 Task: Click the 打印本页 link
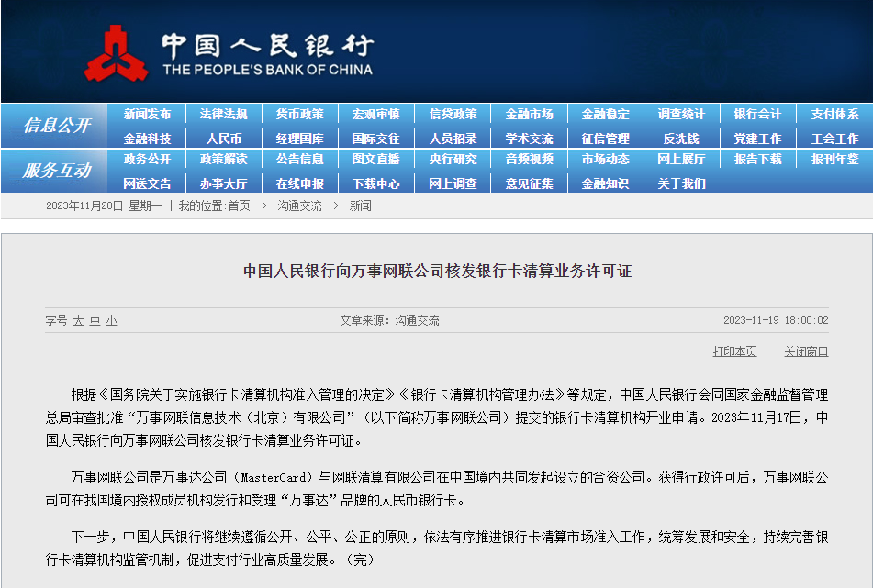[x=734, y=351]
